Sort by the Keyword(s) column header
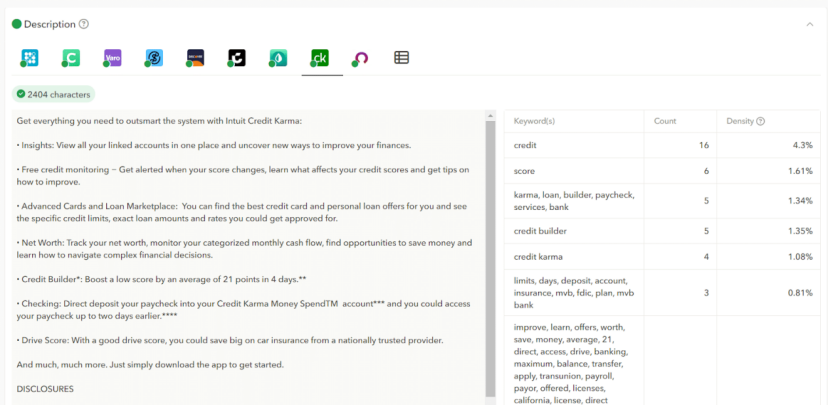 coord(534,121)
